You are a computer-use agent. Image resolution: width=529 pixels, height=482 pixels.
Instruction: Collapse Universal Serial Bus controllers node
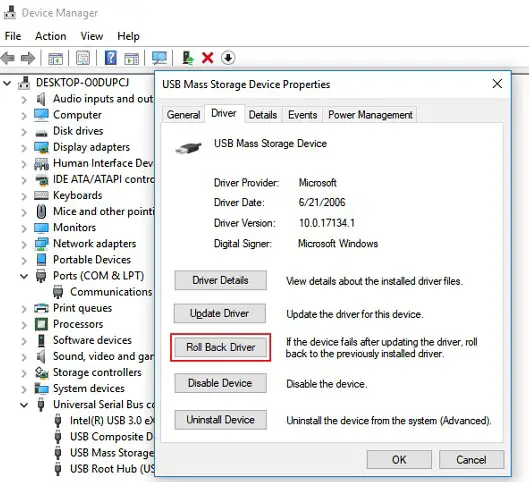pos(24,405)
